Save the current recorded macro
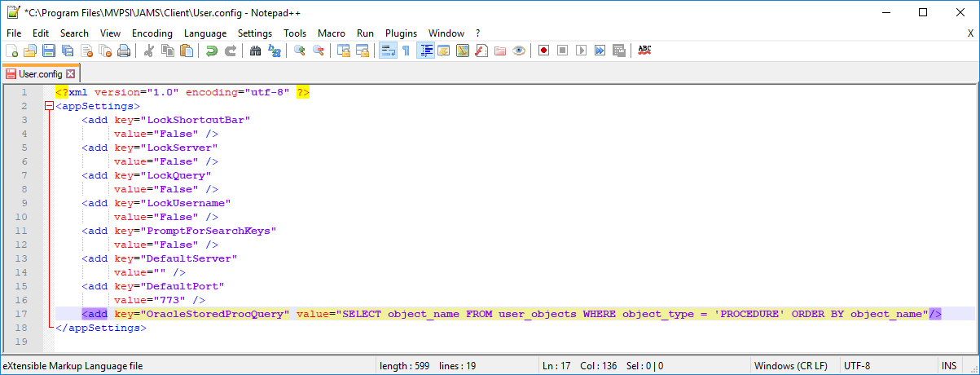 coord(618,51)
